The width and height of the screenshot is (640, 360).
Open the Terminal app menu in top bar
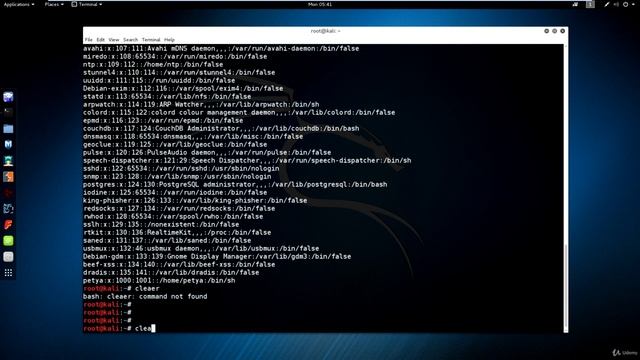87,4
